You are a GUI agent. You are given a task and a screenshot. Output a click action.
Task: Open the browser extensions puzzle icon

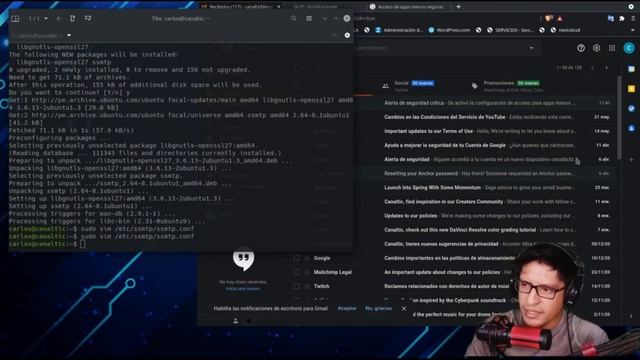pyautogui.click(x=622, y=18)
